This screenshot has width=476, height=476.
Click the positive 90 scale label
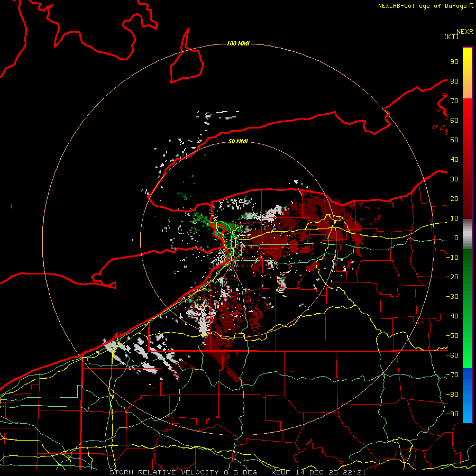click(x=454, y=62)
